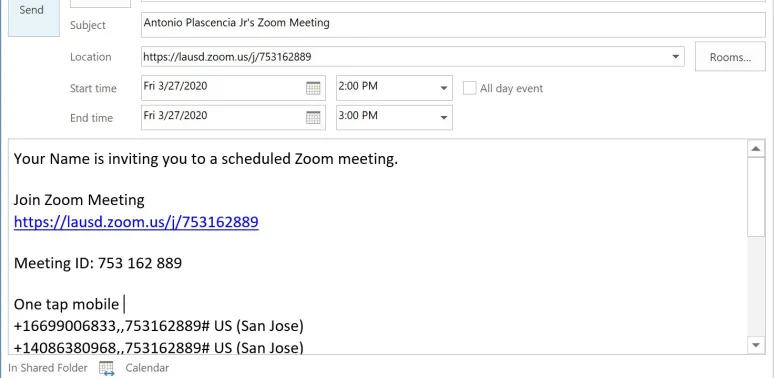Enable the All day event checkbox
Screen dimensions: 774x378
(x=469, y=88)
